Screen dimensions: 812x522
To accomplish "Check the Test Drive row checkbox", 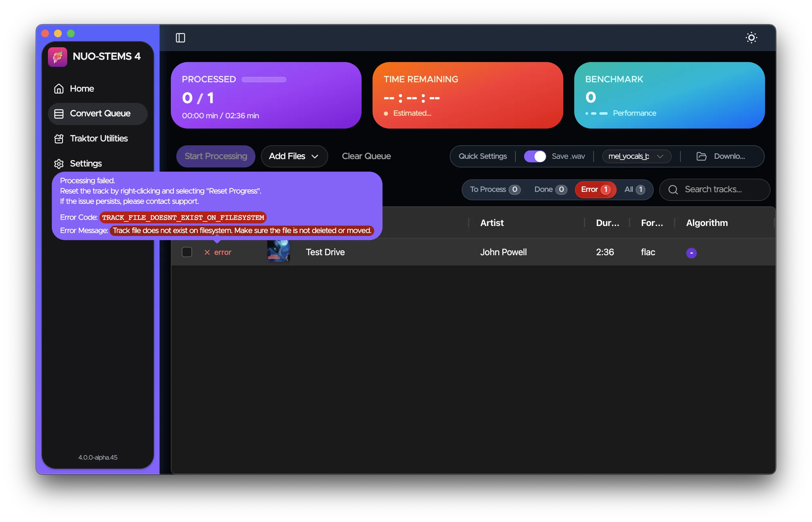I will point(187,252).
